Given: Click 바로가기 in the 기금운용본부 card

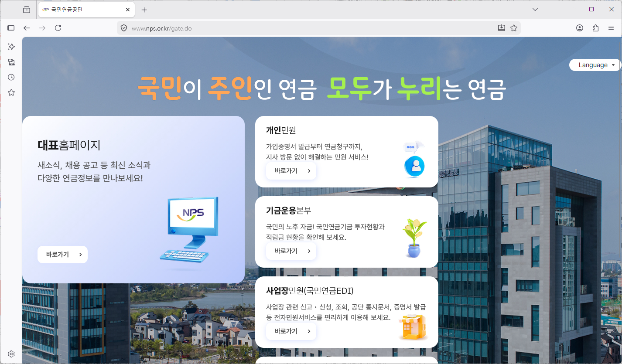Looking at the screenshot, I should pyautogui.click(x=291, y=251).
